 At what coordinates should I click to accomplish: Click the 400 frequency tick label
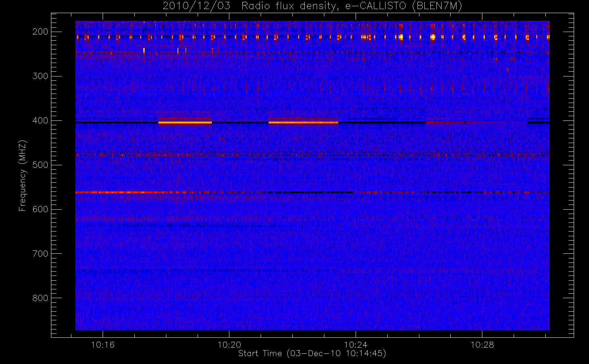coord(40,120)
